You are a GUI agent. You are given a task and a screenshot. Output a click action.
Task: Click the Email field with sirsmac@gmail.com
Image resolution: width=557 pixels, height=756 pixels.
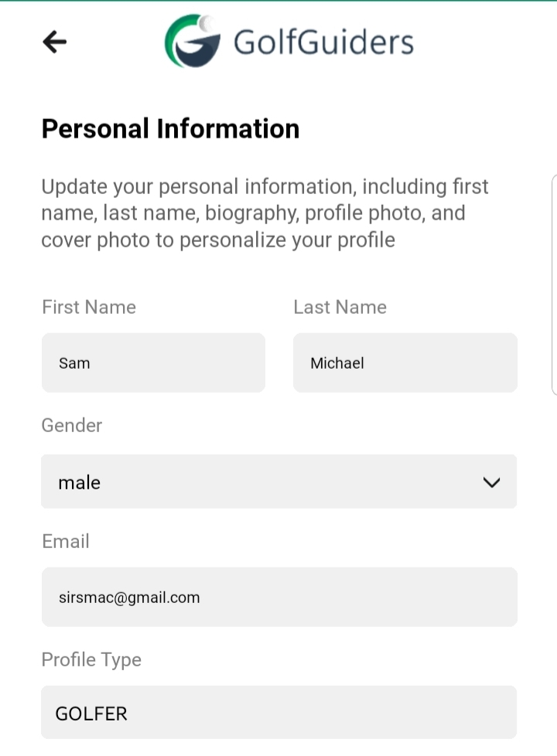[x=278, y=597]
